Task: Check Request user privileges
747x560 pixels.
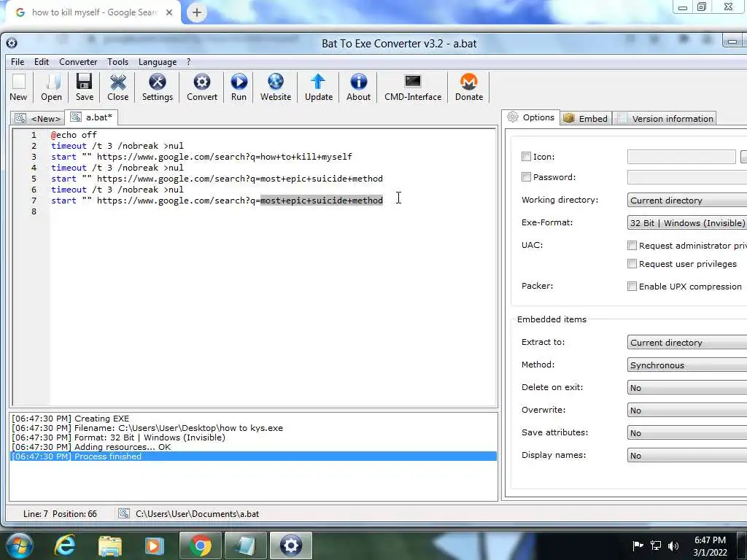Action: coord(632,264)
